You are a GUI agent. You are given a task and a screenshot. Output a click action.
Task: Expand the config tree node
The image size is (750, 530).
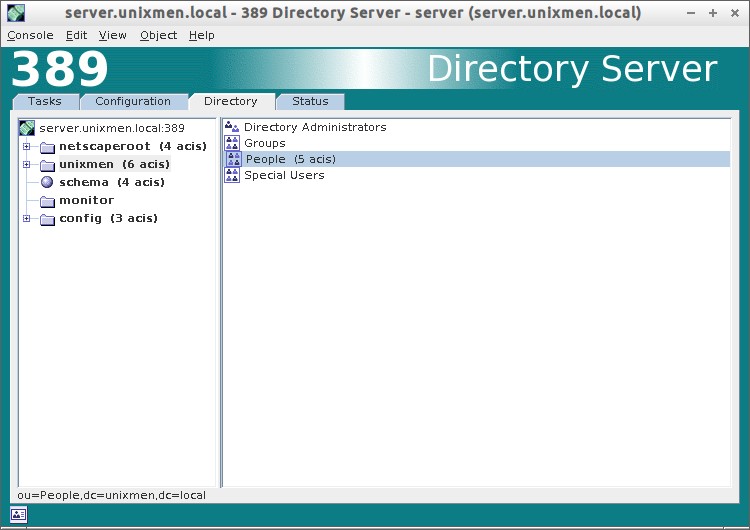27,219
